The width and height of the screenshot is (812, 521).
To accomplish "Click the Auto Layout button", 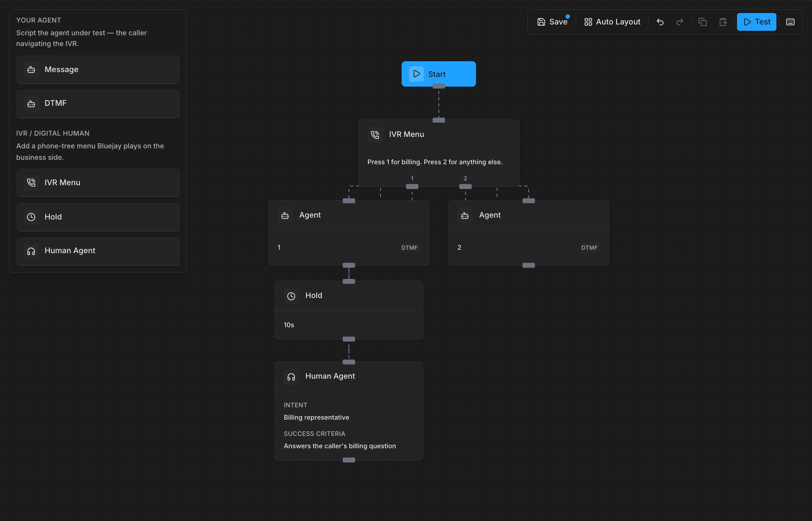I will tap(612, 22).
